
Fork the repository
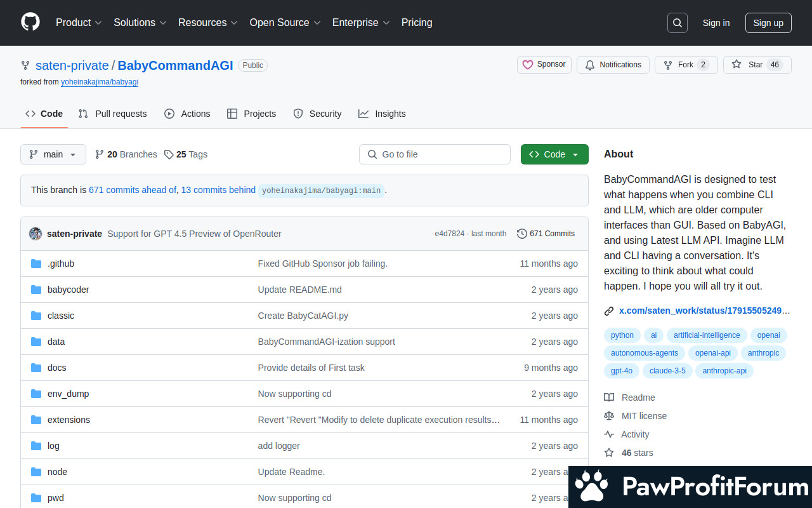coord(686,65)
